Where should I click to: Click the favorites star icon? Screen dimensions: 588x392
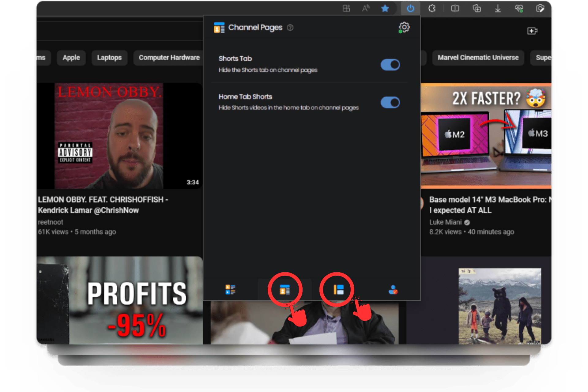coord(385,9)
